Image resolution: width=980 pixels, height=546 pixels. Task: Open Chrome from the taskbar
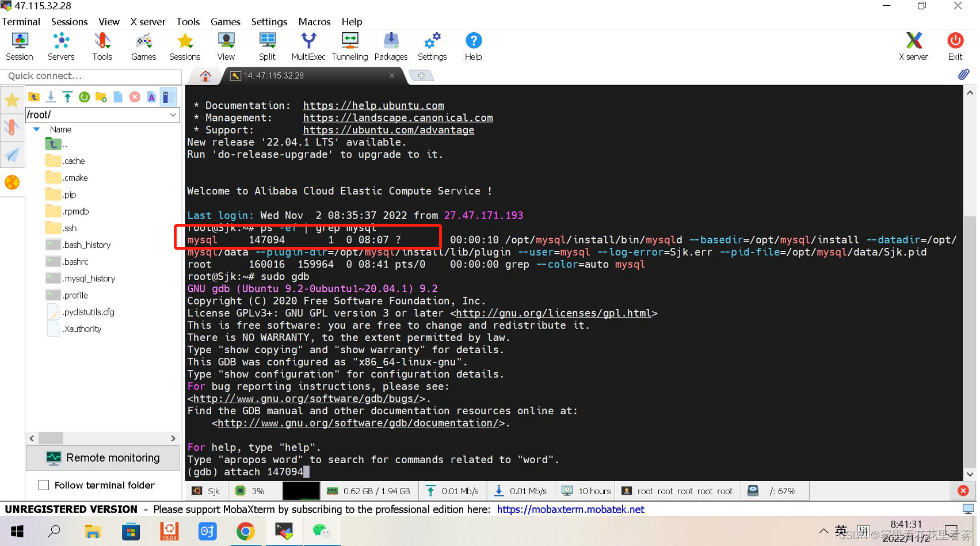pos(246,531)
